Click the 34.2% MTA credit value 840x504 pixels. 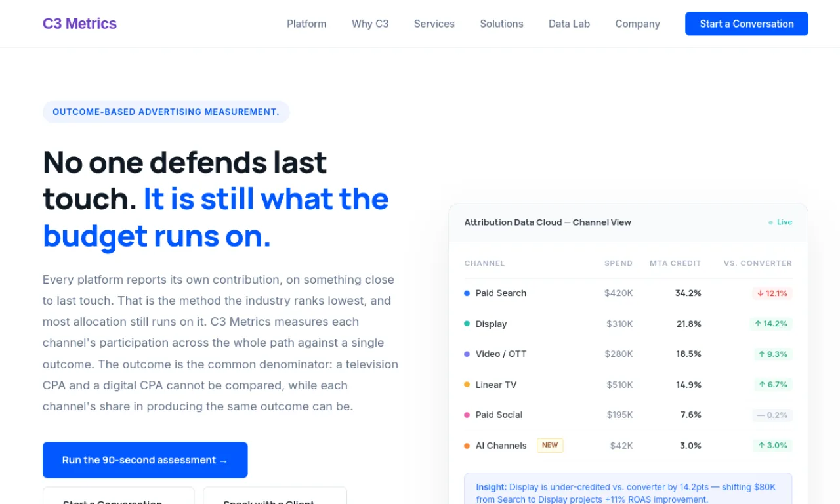[688, 293]
